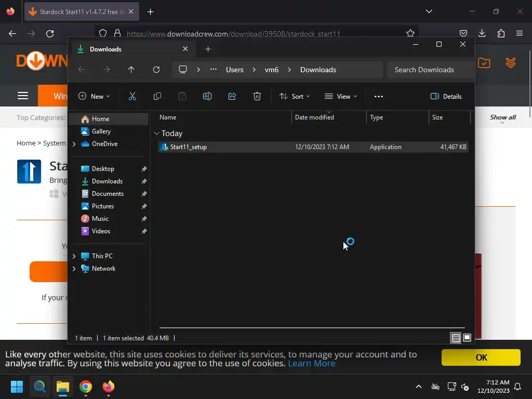
Task: Click OK on the cookie notice
Action: [481, 357]
